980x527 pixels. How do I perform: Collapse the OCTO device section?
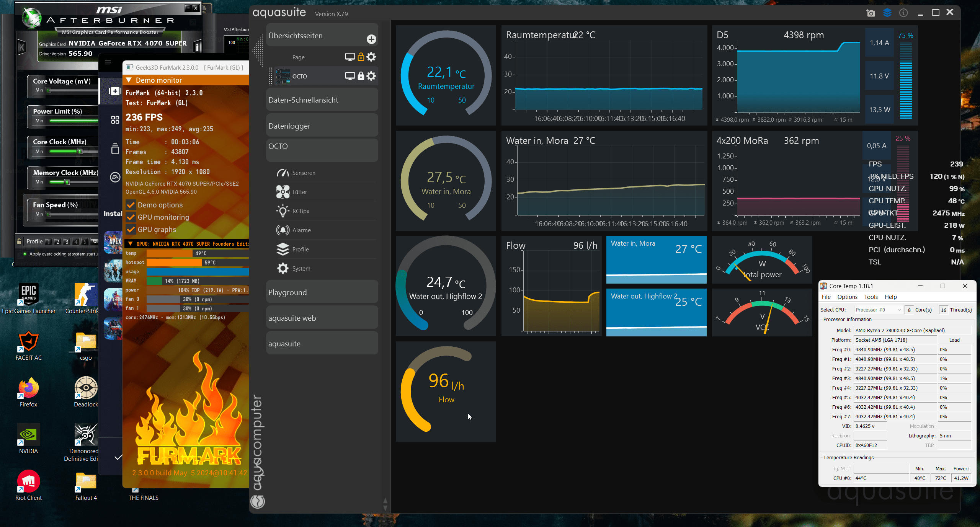click(x=322, y=150)
